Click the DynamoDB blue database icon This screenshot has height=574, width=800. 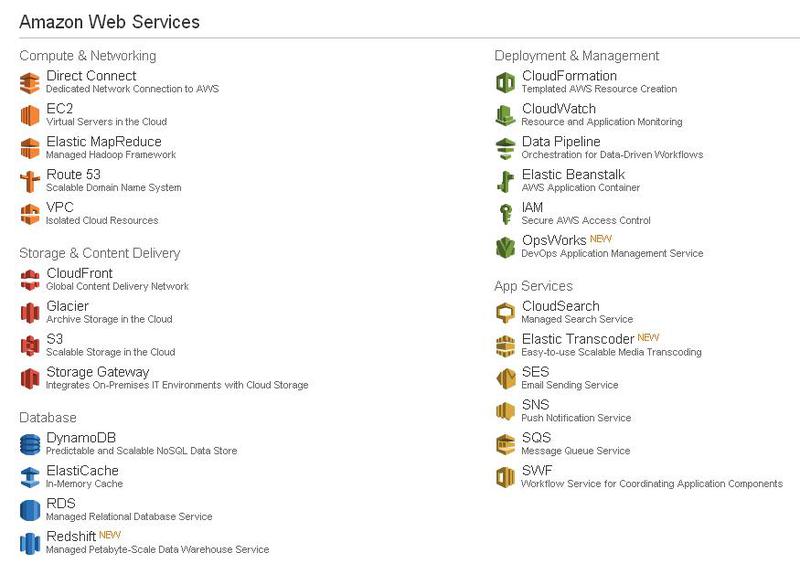tap(30, 445)
